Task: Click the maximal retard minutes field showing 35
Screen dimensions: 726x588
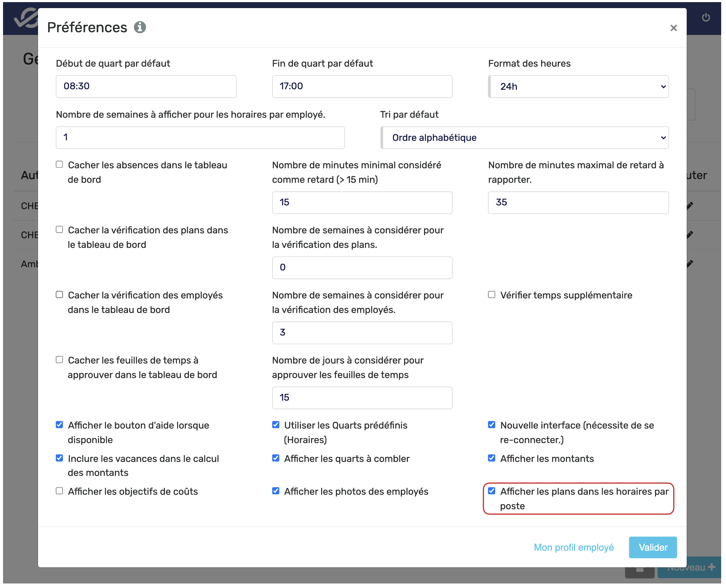Action: [x=578, y=203]
